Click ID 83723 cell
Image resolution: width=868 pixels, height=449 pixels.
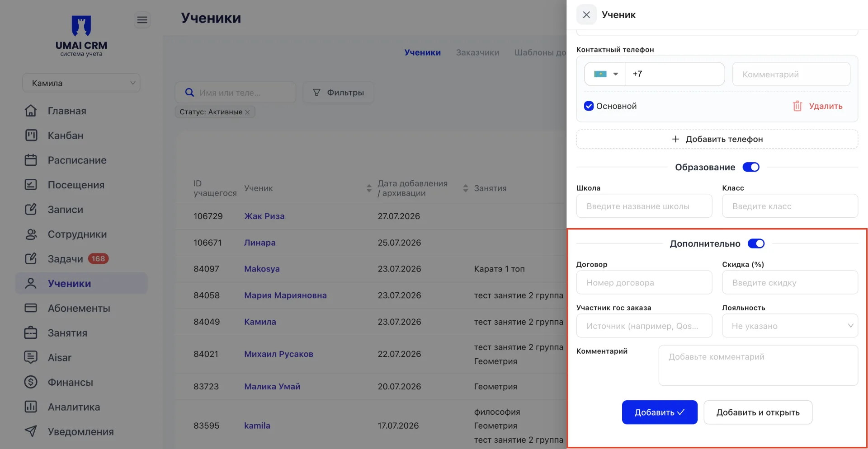point(206,387)
